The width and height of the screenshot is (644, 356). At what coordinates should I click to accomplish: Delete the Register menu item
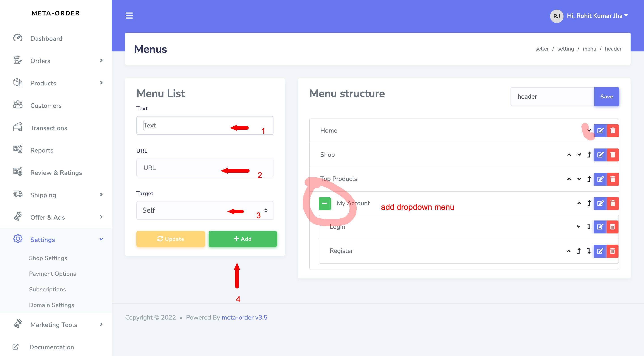[x=612, y=251]
